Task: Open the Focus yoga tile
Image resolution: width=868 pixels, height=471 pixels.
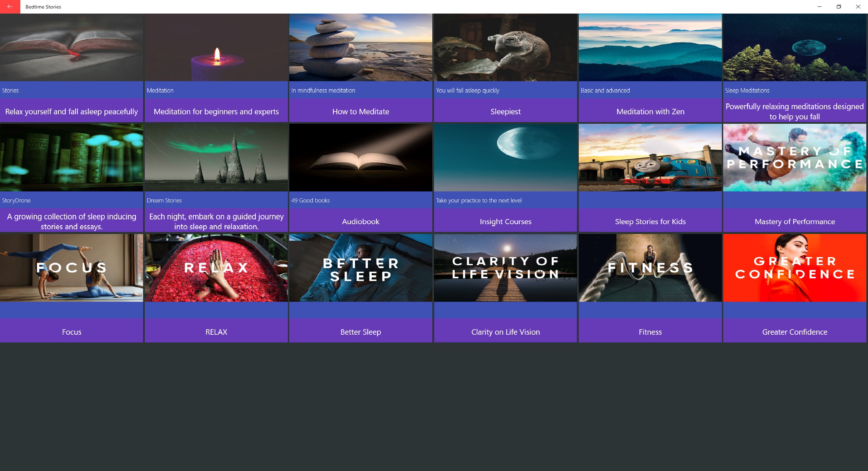Action: (72, 268)
